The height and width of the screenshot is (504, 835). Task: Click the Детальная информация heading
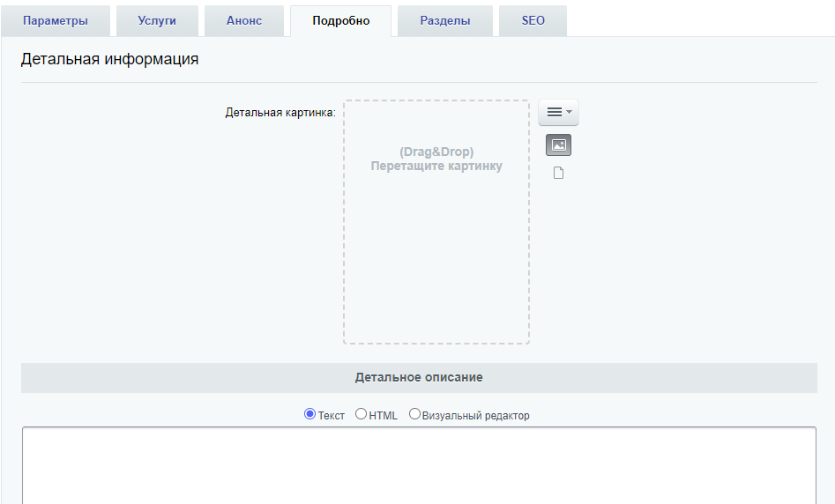pos(109,59)
